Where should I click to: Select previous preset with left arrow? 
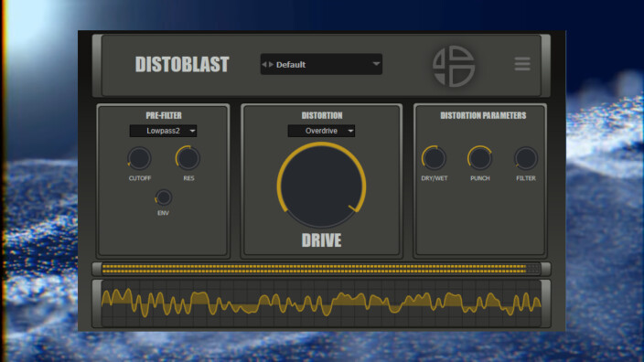(x=264, y=64)
